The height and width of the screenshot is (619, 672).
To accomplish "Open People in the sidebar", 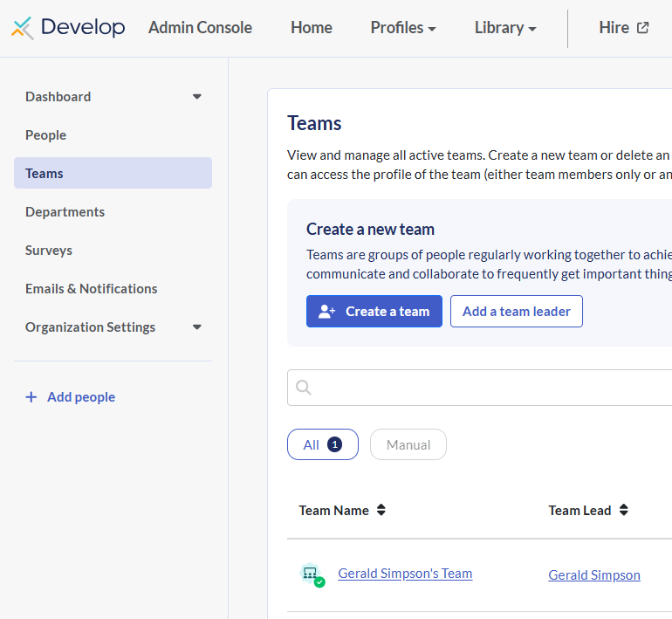I will tap(46, 135).
